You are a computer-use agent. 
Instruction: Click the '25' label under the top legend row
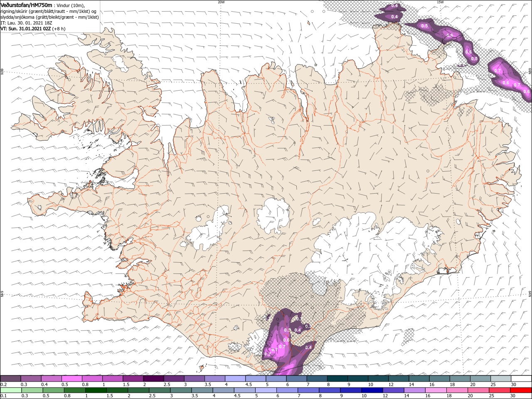494,384
